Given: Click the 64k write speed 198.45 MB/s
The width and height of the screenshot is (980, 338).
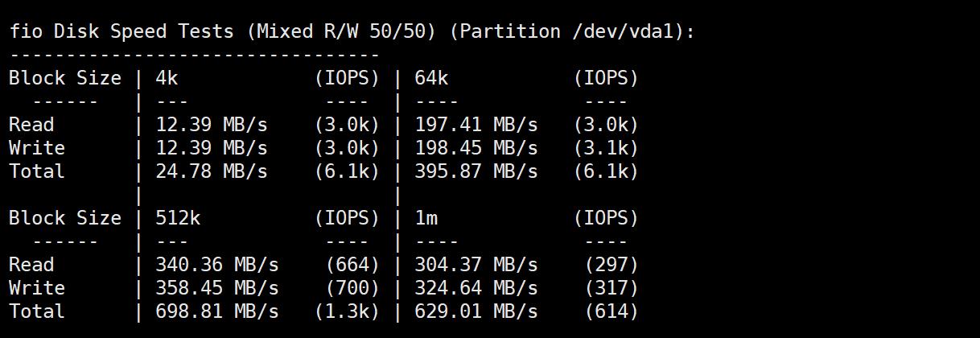Looking at the screenshot, I should click(476, 148).
